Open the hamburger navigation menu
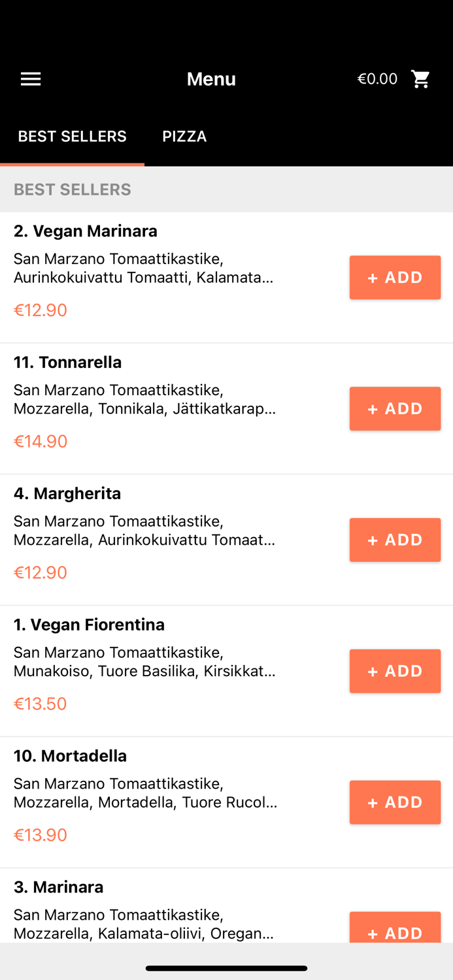 tap(30, 78)
